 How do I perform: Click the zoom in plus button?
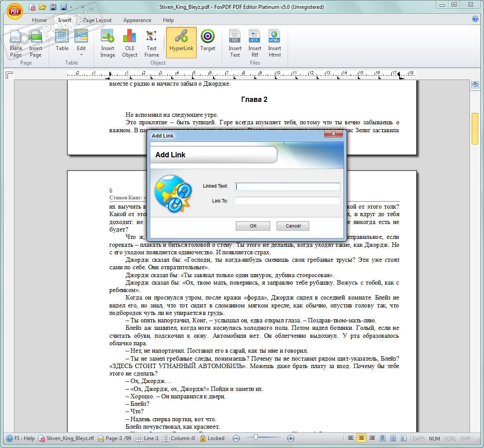[290, 438]
